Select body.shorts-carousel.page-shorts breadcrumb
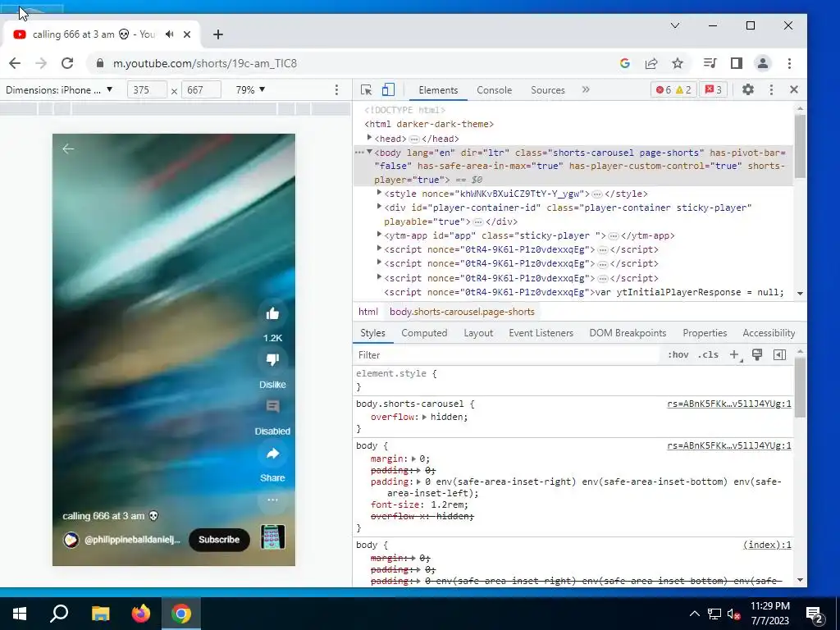Viewport: 840px width, 630px height. (x=462, y=312)
